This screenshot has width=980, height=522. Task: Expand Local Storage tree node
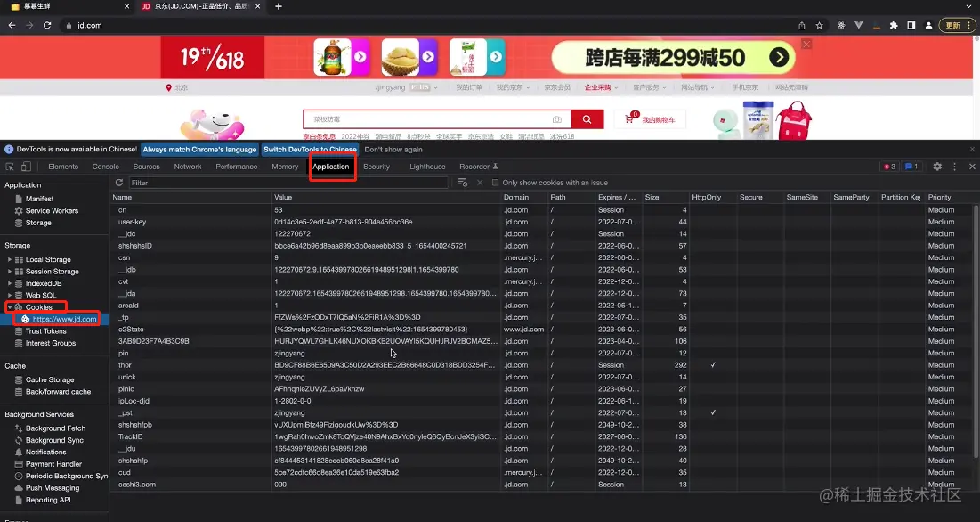[x=10, y=259]
